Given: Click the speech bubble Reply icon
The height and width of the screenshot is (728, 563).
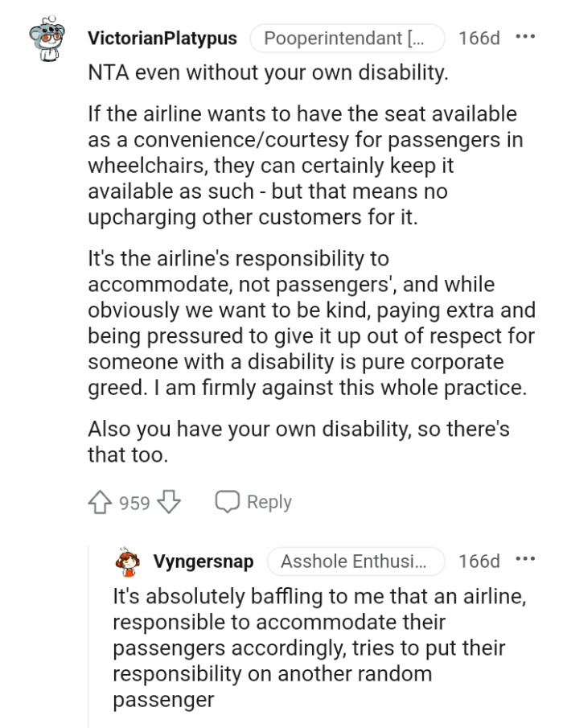Looking at the screenshot, I should 228,500.
